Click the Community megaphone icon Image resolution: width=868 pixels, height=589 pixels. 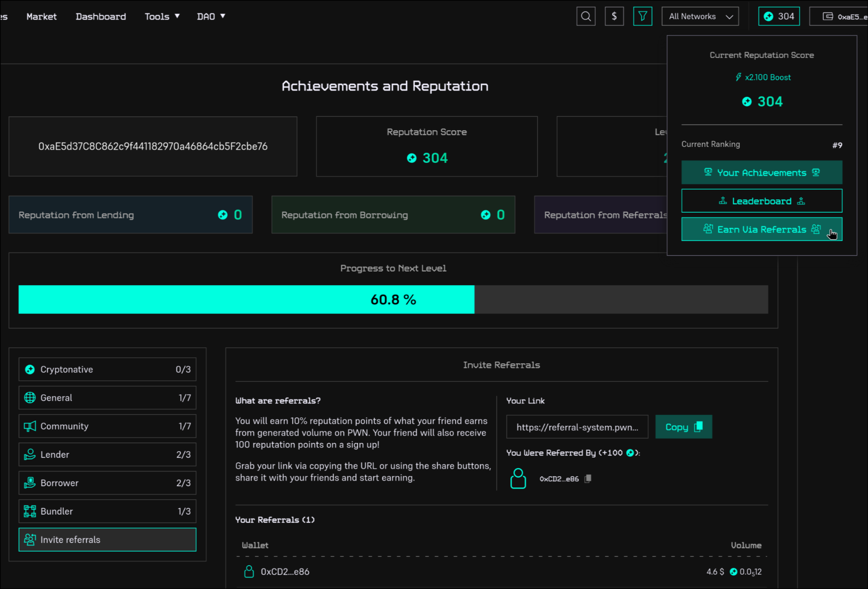click(30, 426)
